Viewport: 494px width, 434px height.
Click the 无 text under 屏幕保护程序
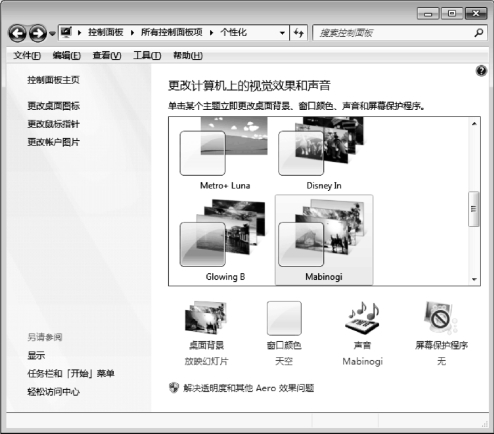tap(441, 361)
